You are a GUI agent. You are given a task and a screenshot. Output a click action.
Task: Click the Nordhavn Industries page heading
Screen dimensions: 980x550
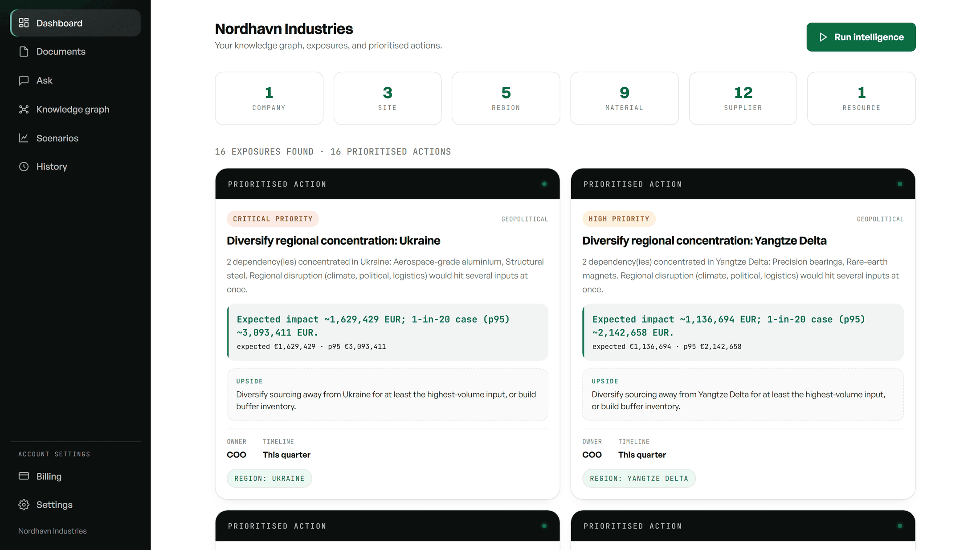(x=284, y=29)
